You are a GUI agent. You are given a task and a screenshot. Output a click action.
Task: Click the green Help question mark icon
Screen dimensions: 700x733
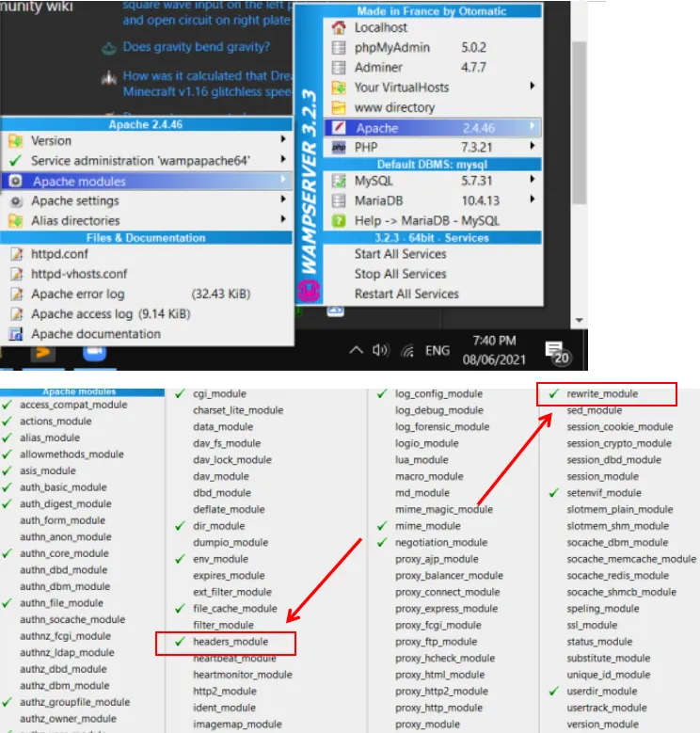coord(339,220)
